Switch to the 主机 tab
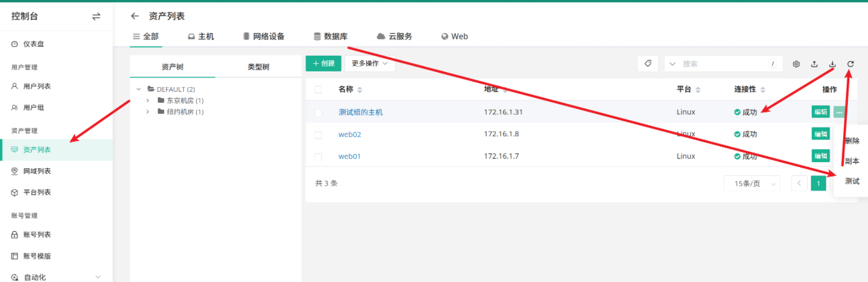Viewport: 868px width, 282px height. 201,36
